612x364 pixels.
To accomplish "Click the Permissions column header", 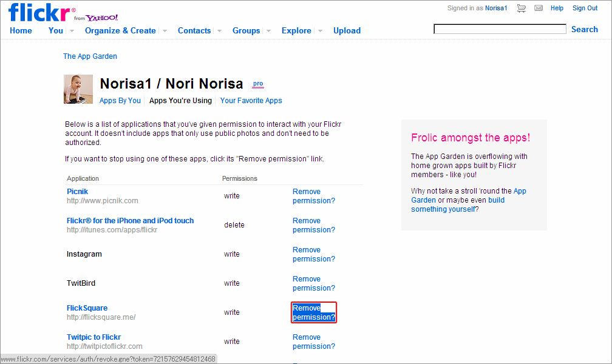I will pyautogui.click(x=240, y=179).
